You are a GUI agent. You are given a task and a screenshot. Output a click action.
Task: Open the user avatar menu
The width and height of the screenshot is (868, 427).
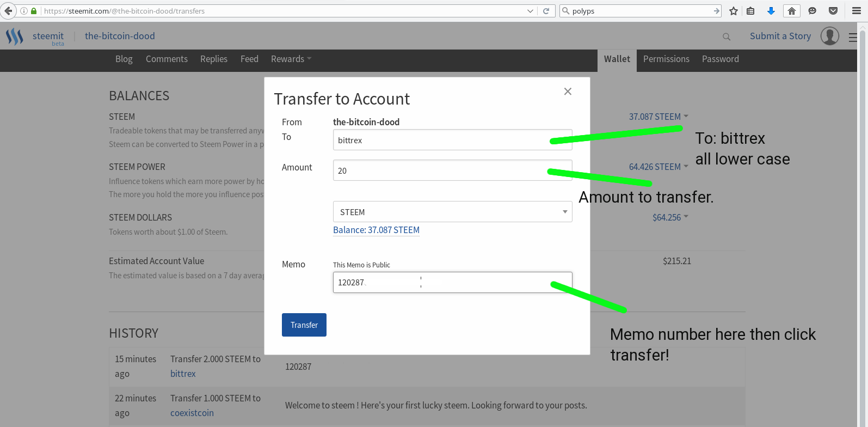[830, 36]
